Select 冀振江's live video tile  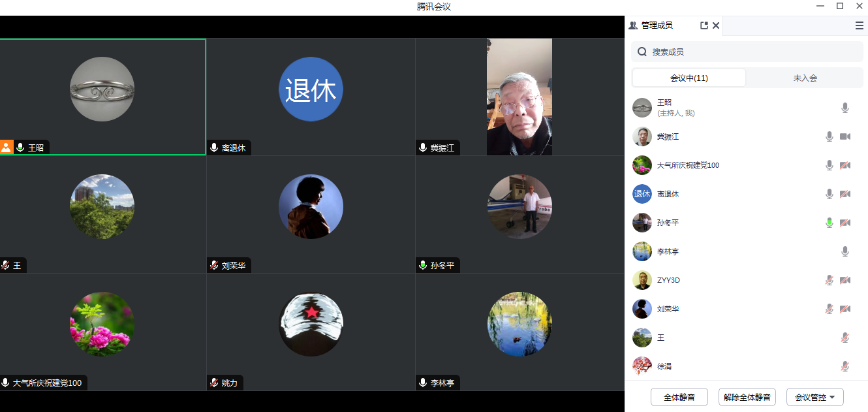click(519, 97)
